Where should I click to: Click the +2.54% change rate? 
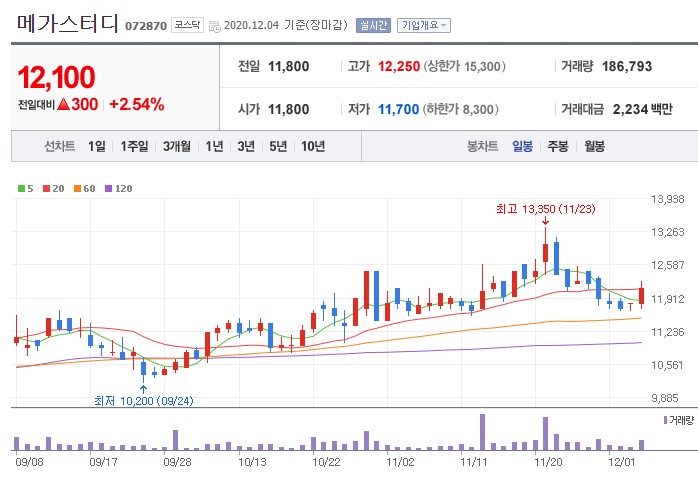tap(137, 105)
